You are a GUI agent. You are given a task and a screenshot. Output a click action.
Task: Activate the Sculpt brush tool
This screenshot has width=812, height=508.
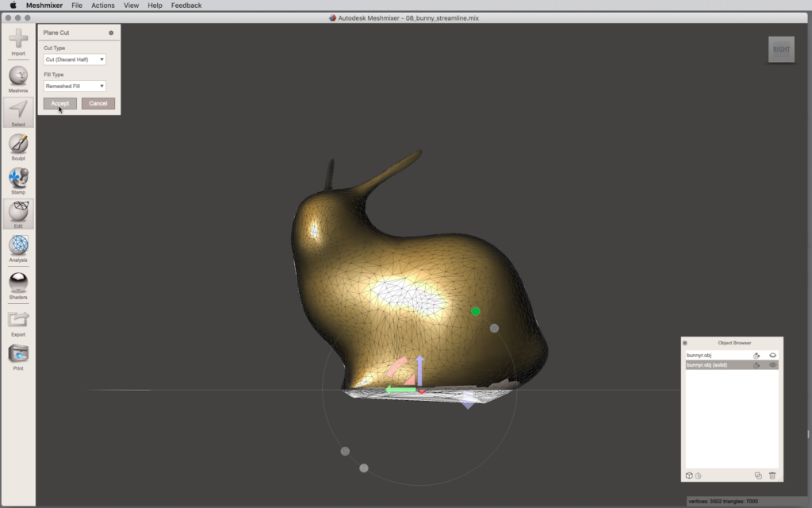point(18,144)
